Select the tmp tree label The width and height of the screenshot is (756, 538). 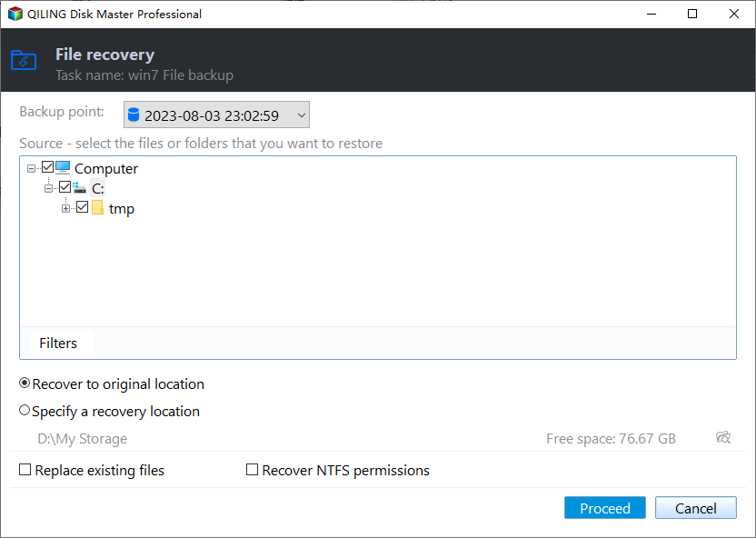[x=122, y=209]
